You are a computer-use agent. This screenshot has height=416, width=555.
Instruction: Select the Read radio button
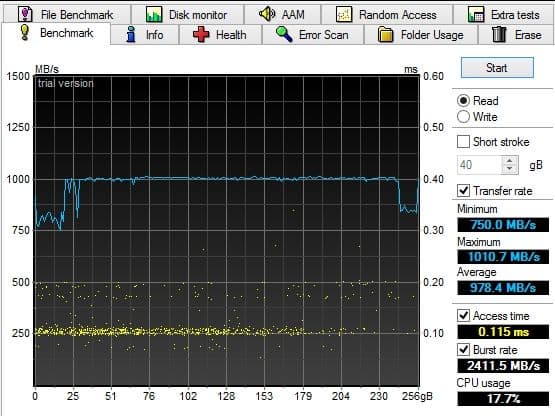point(463,101)
